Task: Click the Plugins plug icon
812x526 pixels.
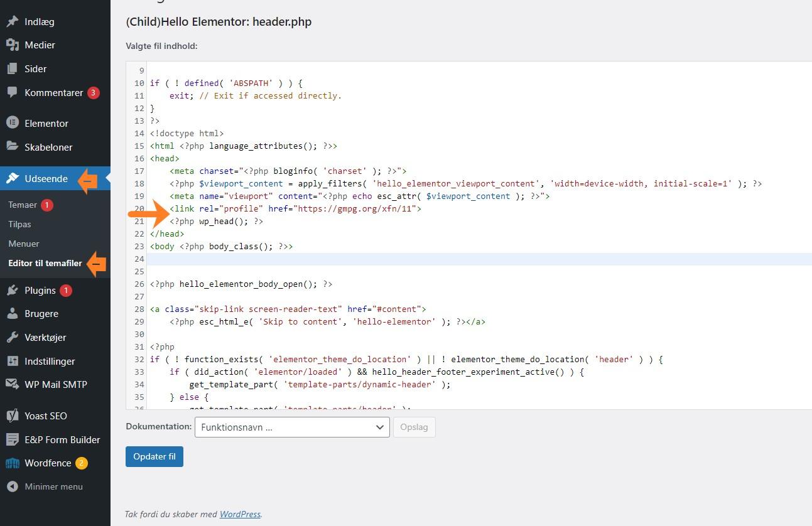Action: (x=13, y=290)
